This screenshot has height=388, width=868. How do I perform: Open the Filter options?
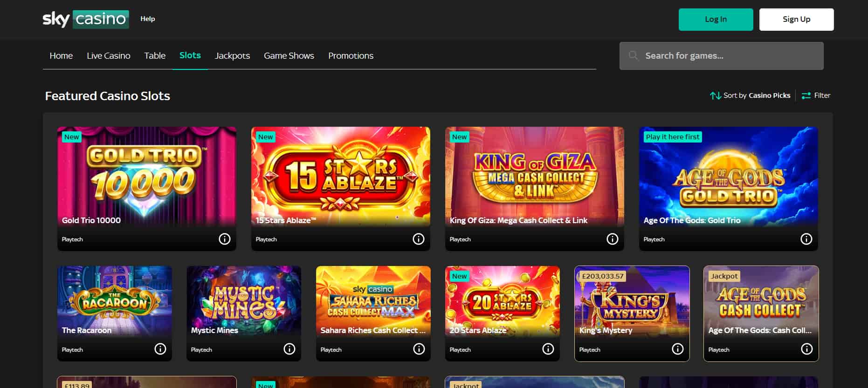(x=816, y=95)
